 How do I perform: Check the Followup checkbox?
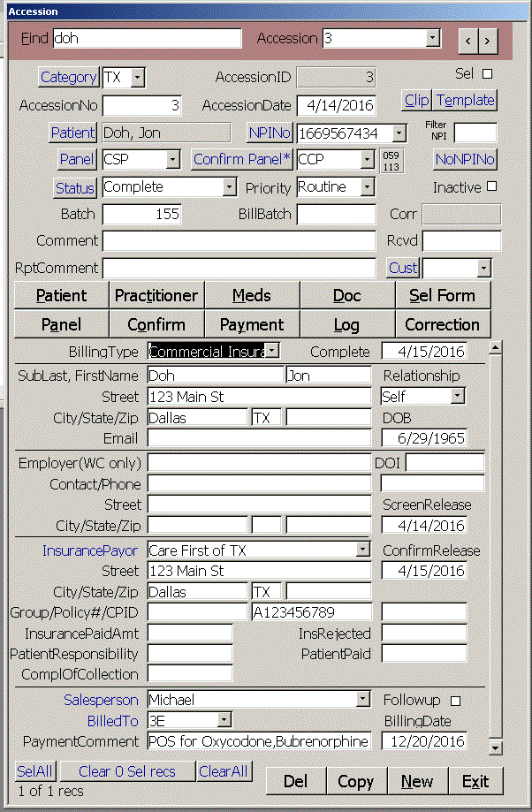[456, 701]
